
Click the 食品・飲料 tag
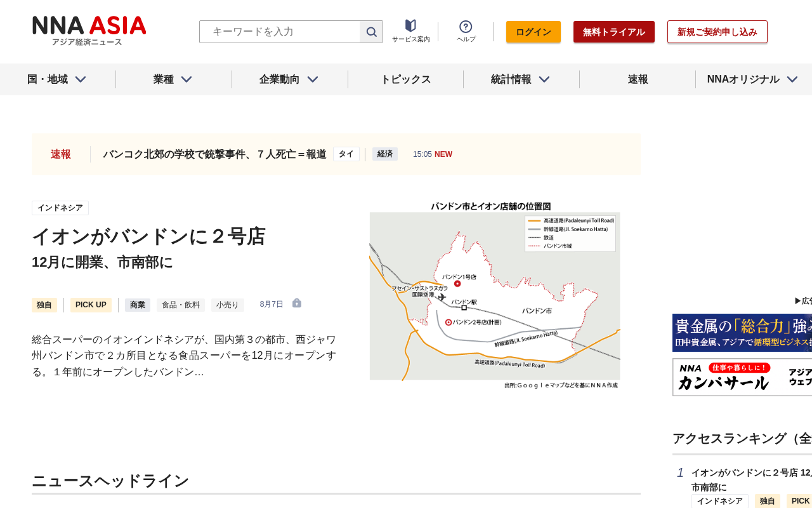181,305
